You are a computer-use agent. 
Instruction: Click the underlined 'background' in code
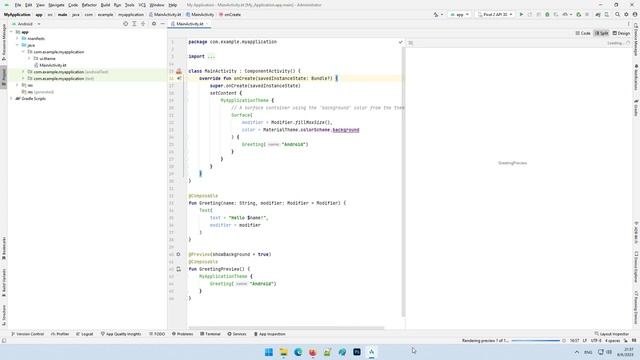(x=346, y=130)
